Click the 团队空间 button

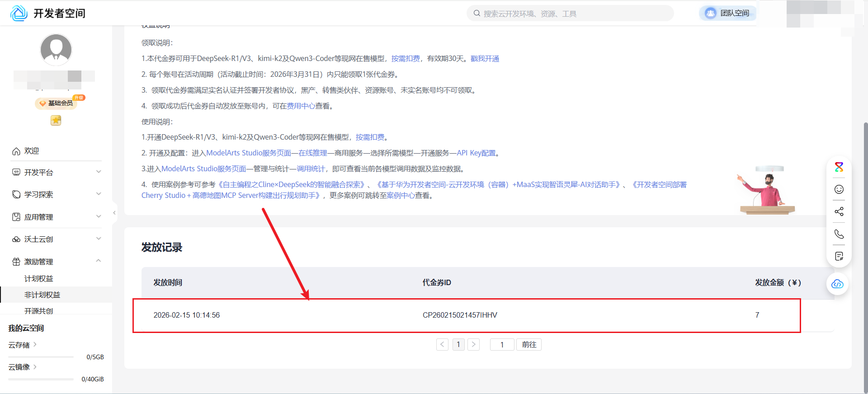(x=727, y=13)
